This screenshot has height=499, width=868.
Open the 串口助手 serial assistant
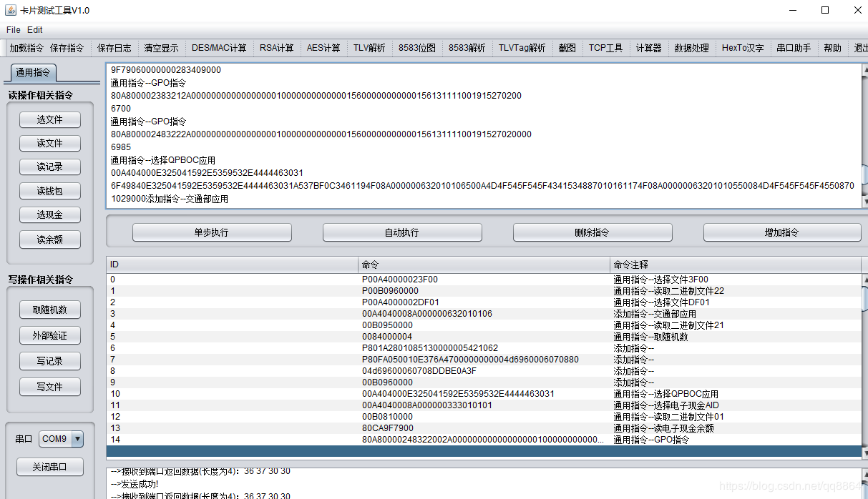(x=794, y=48)
